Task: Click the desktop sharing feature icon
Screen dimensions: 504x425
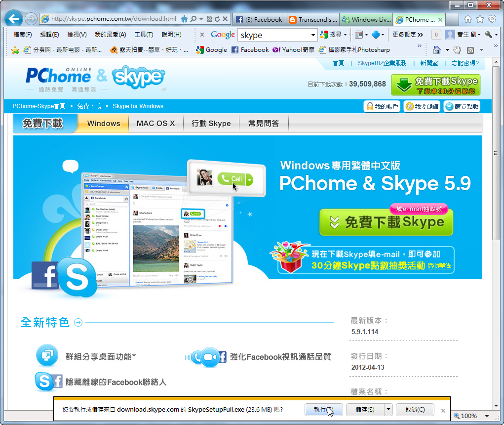Action: (x=47, y=355)
